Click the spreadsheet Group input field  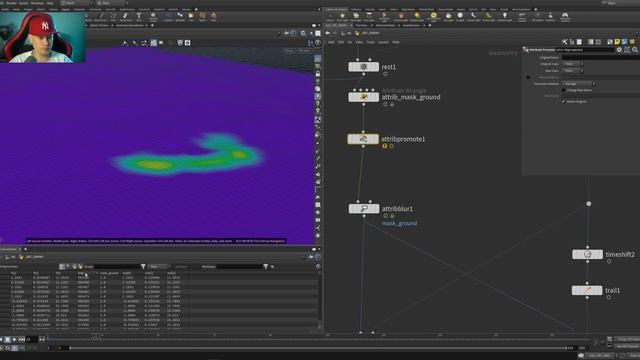point(116,267)
